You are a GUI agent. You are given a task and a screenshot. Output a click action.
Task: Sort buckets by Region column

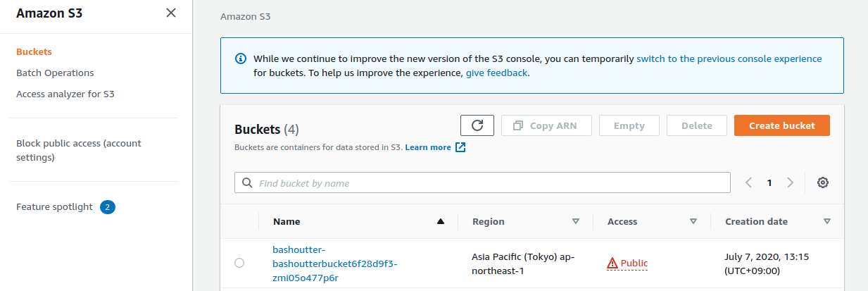(x=576, y=221)
